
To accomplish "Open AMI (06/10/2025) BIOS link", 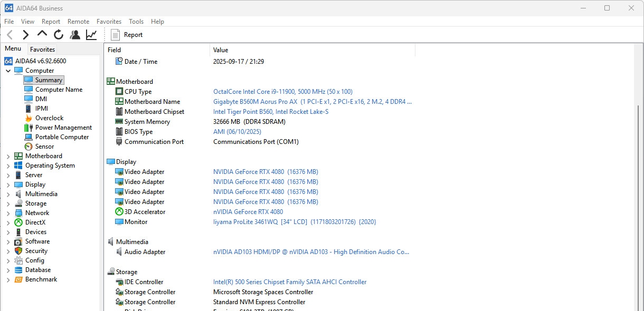I will coord(237,132).
